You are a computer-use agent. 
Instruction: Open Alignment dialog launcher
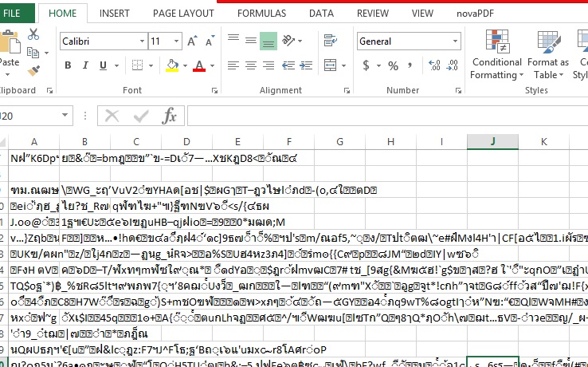pyautogui.click(x=347, y=90)
